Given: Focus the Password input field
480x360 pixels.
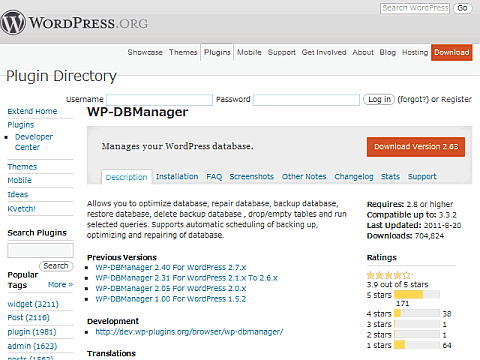Looking at the screenshot, I should tap(306, 100).
